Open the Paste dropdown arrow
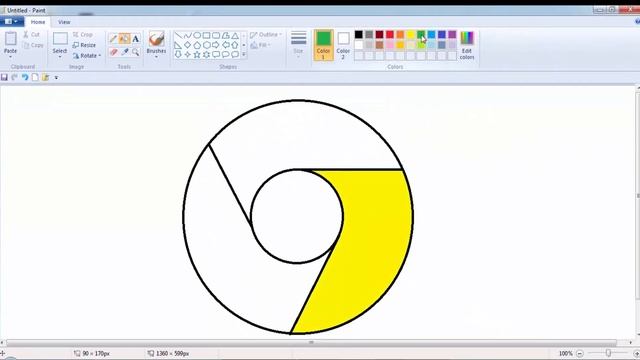Viewport: 640px width, 360px height. coord(10,57)
